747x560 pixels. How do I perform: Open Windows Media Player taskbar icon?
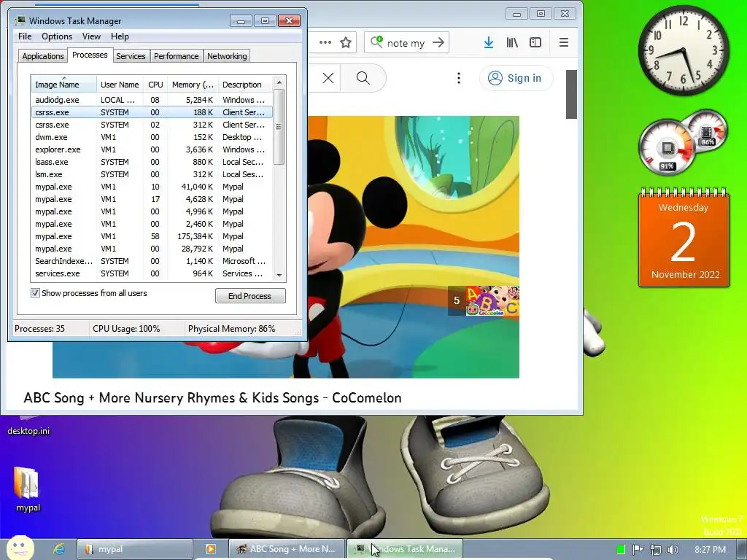pyautogui.click(x=210, y=549)
